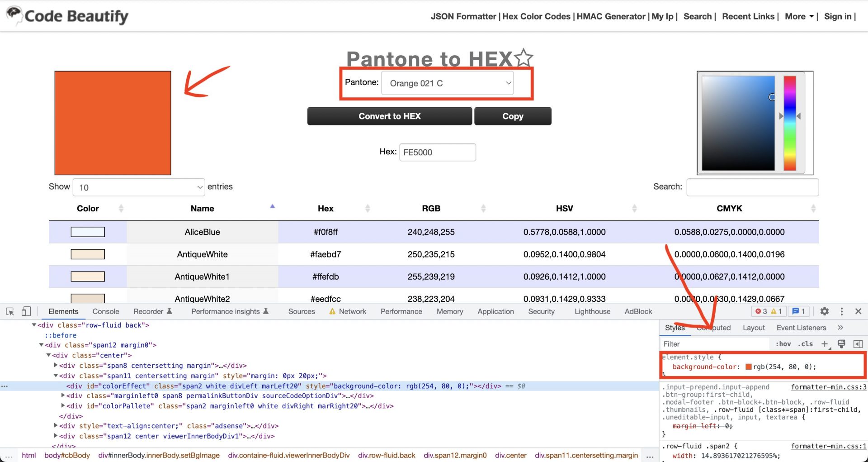The image size is (868, 462).
Task: Collapse the span11 centersetting margin div
Action: 56,376
